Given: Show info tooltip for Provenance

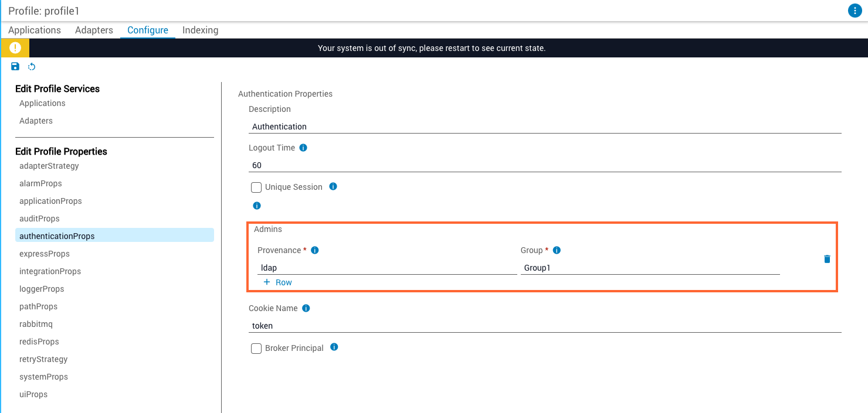Looking at the screenshot, I should 314,250.
